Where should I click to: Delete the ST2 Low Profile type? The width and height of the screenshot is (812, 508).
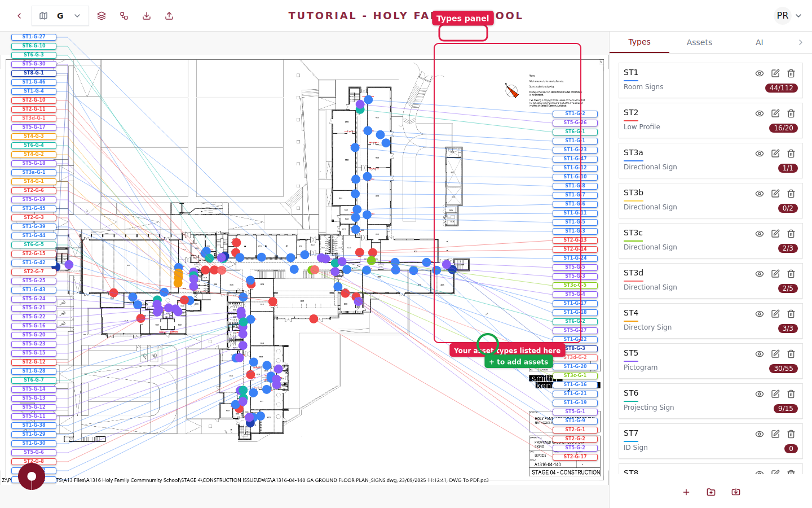[x=791, y=113]
